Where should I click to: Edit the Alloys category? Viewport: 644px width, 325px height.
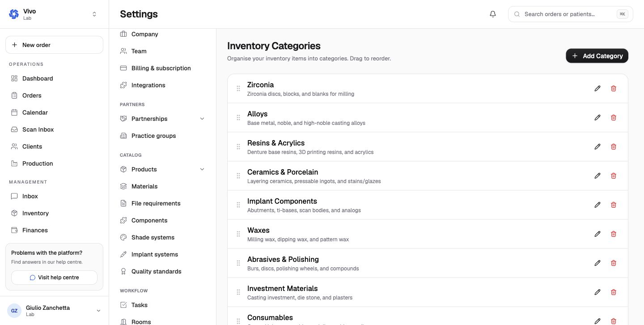pos(597,118)
